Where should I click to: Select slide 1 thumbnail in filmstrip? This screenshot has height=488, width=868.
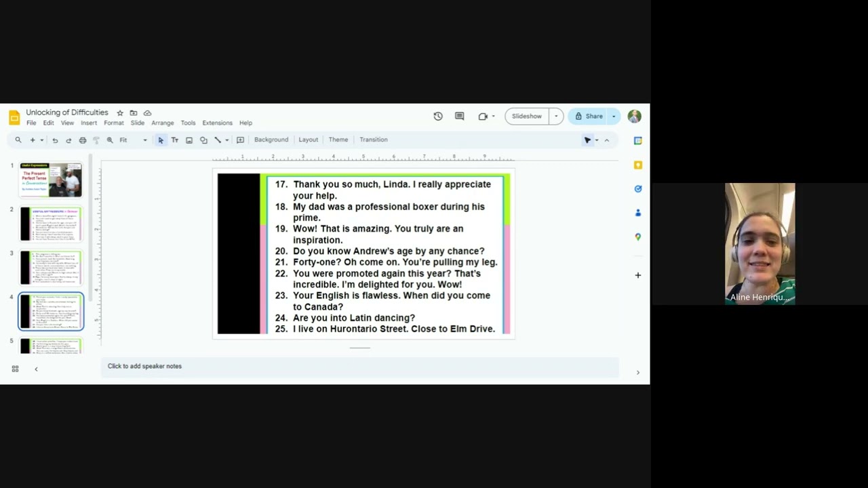click(51, 180)
